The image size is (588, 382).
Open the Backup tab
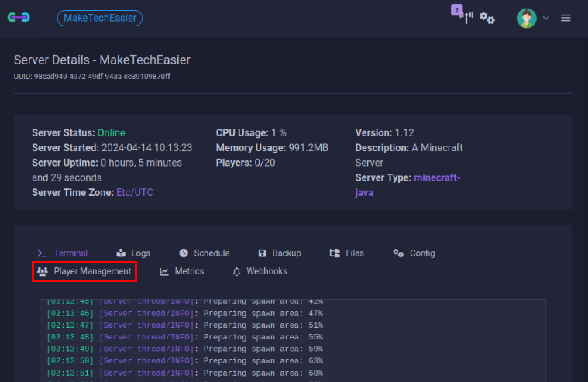coord(280,253)
